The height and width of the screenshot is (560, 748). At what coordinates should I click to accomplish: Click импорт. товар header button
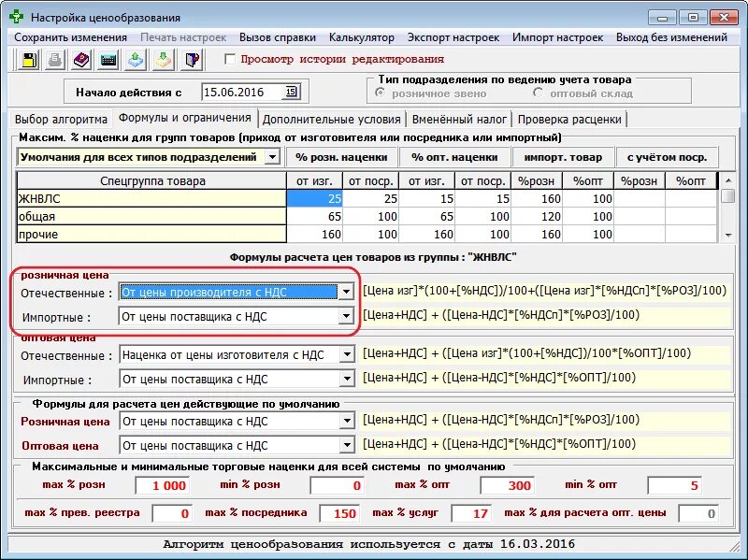[564, 157]
